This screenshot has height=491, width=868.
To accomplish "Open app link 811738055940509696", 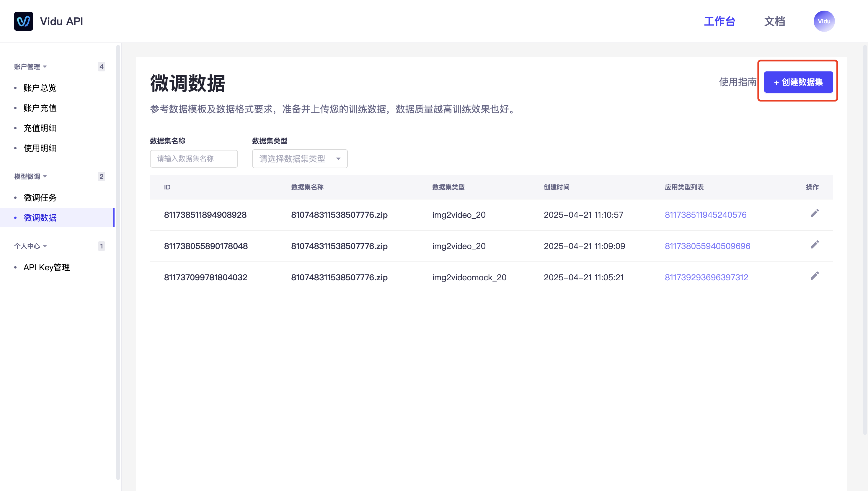I will [x=707, y=246].
